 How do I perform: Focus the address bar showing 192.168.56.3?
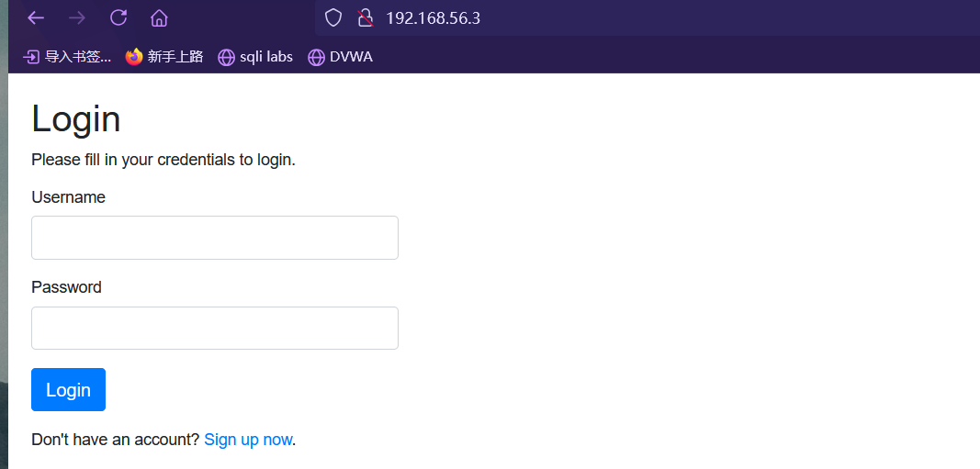(551, 17)
